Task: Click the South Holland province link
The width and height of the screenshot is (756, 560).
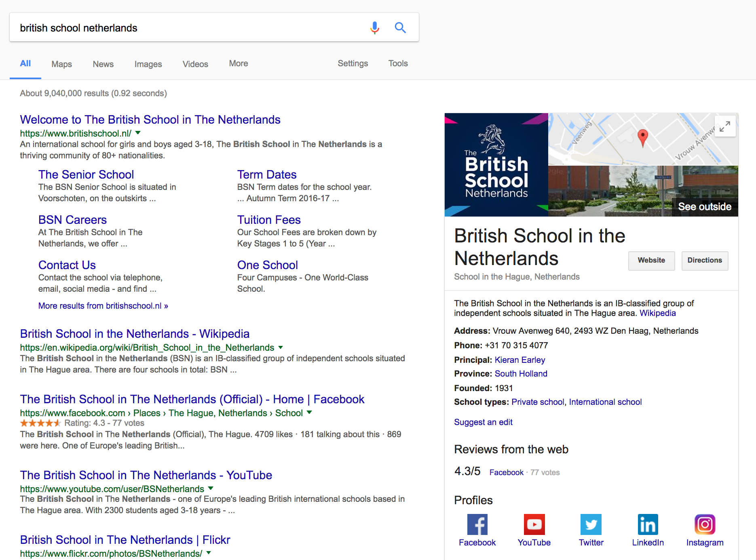Action: pyautogui.click(x=521, y=374)
